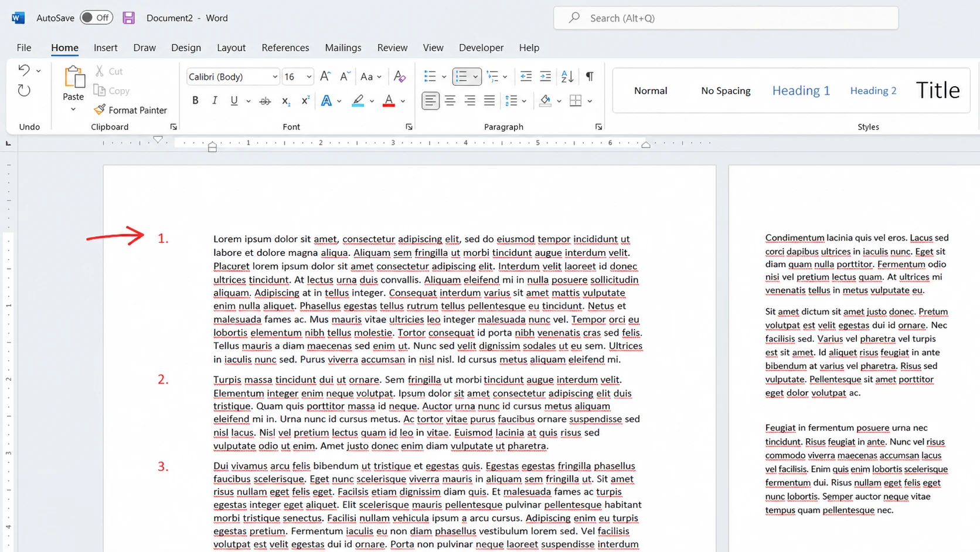Apply the No Spacing style
This screenshot has height=552, width=980.
[x=726, y=90]
